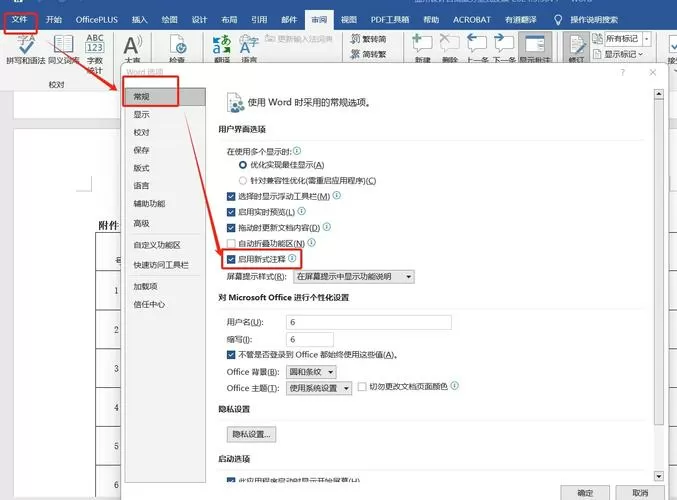Screen dimensions: 677x500
Task: Enable 自动折叠功能区(N) checkbox
Action: [x=231, y=244]
